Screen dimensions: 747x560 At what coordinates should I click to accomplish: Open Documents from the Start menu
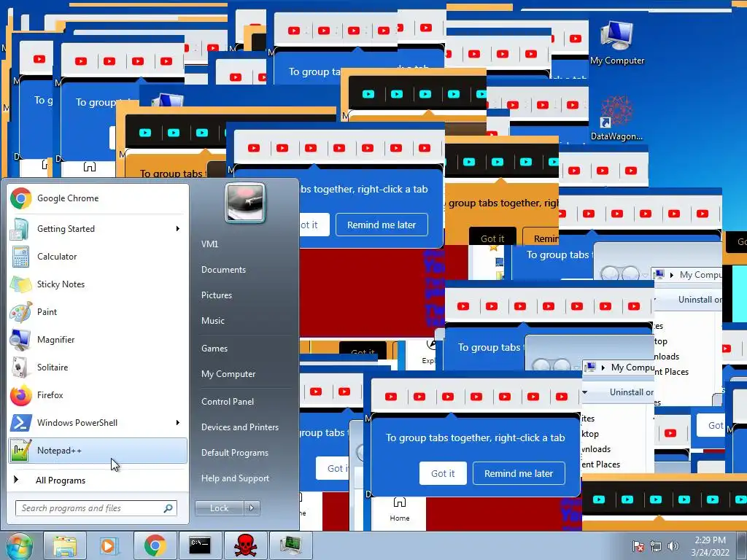[223, 270]
